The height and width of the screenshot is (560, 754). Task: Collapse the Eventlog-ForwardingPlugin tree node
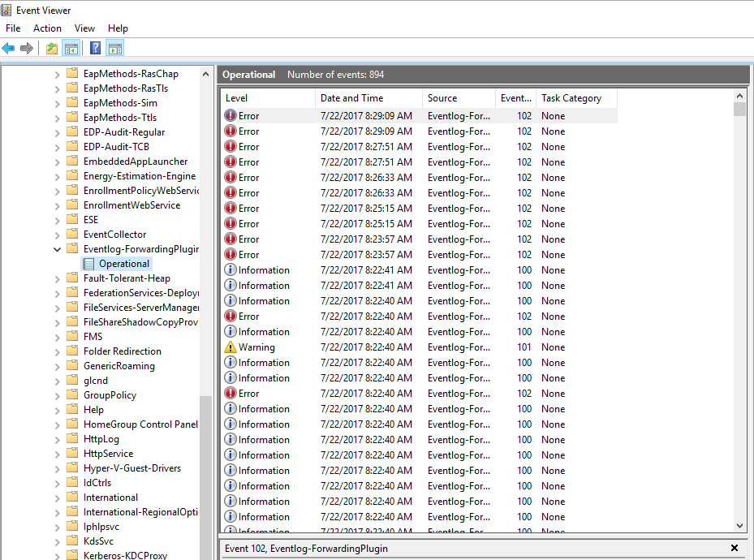(56, 248)
